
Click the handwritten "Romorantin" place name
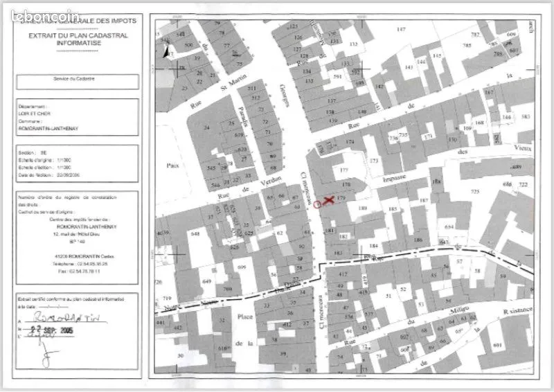click(x=67, y=318)
